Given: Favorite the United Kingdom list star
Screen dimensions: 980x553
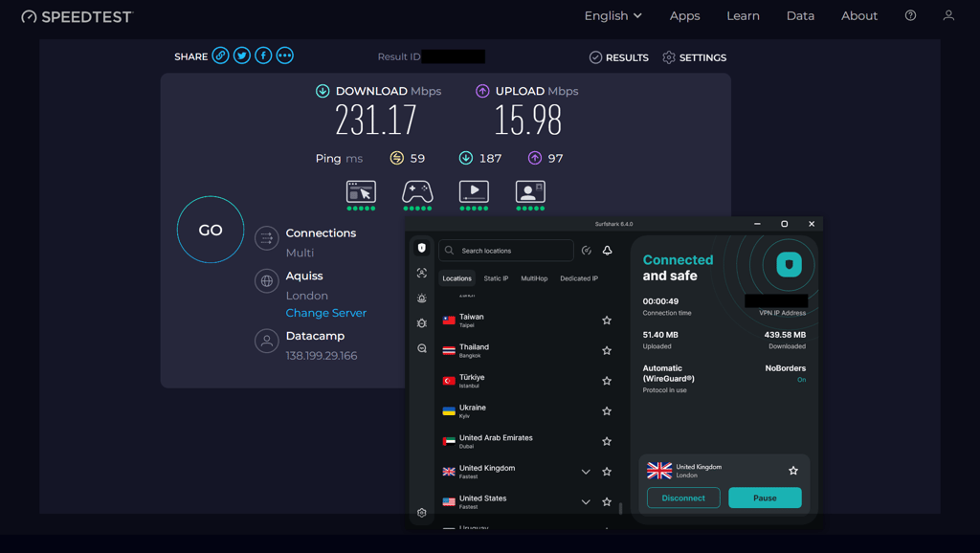Looking at the screenshot, I should coord(606,472).
